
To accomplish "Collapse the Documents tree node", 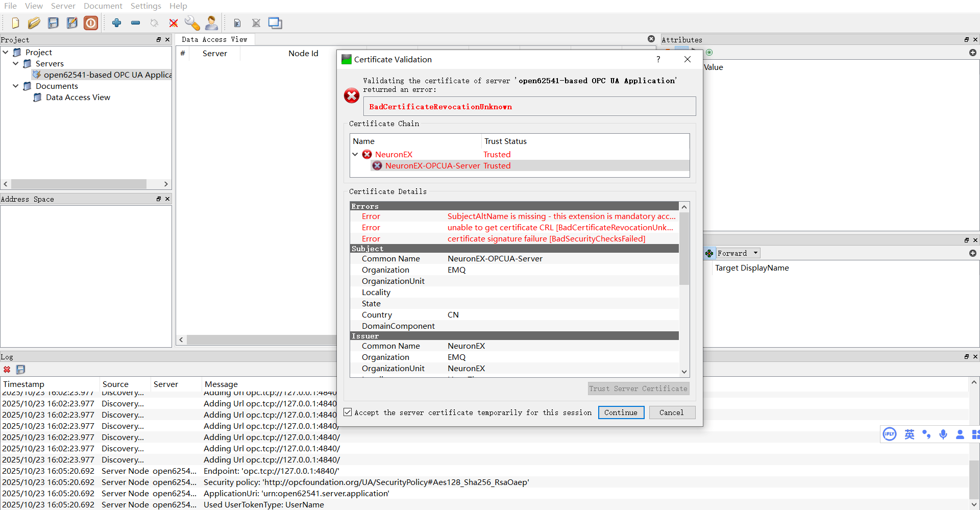I will tap(16, 86).
